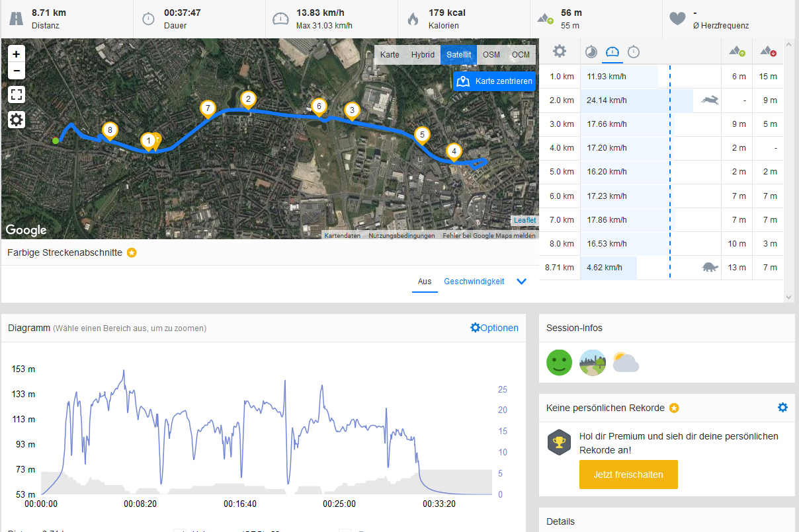Click Karte zentrieren button
The height and width of the screenshot is (532, 799).
495,81
